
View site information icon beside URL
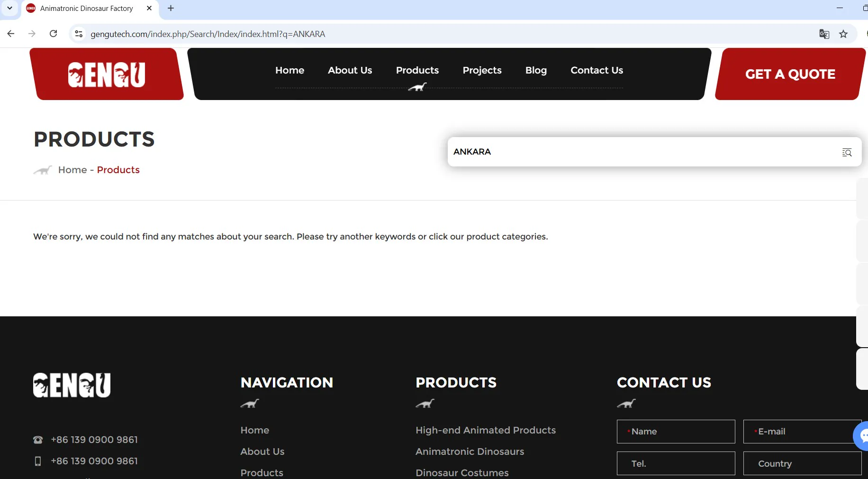[x=79, y=34]
